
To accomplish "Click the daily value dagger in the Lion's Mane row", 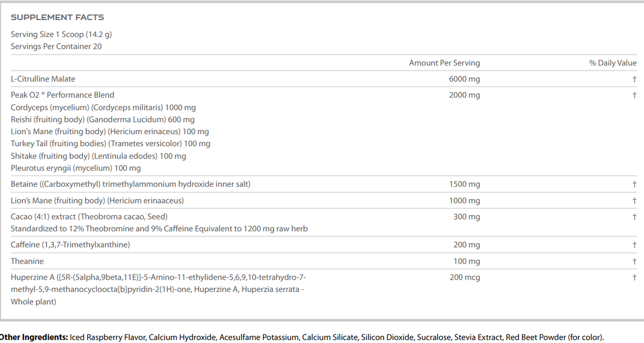I will click(634, 201).
